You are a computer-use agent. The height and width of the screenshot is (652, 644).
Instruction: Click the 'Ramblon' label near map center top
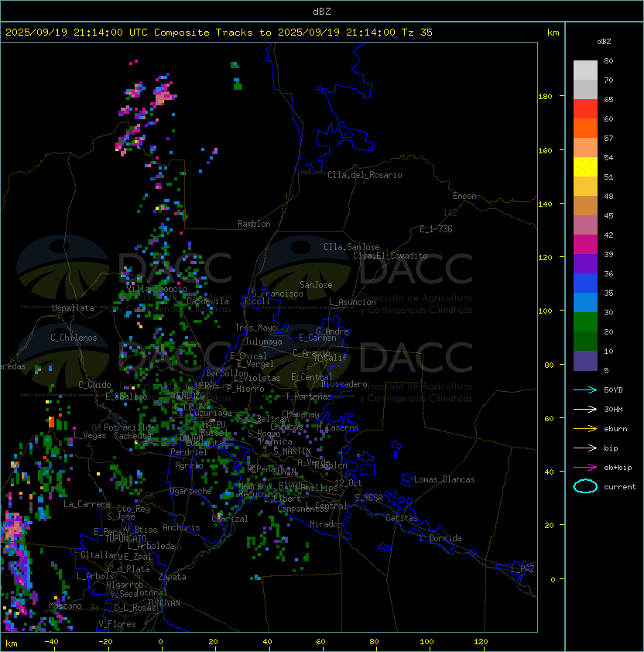coord(254,224)
